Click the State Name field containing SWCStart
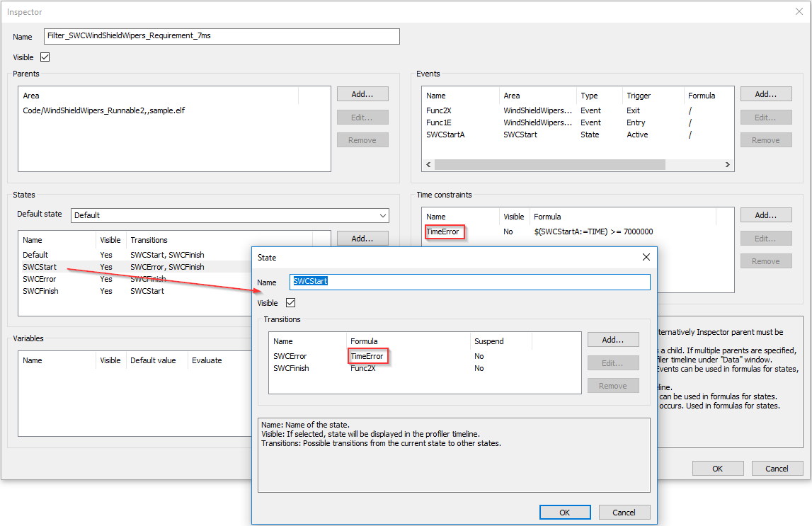This screenshot has width=812, height=526. (469, 282)
